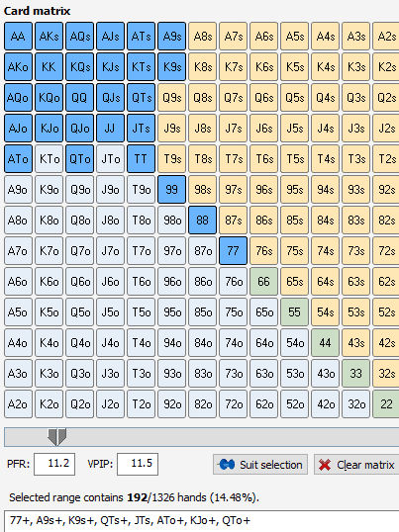The height and width of the screenshot is (532, 399).
Task: Click the Suit selection button
Action: [x=260, y=464]
